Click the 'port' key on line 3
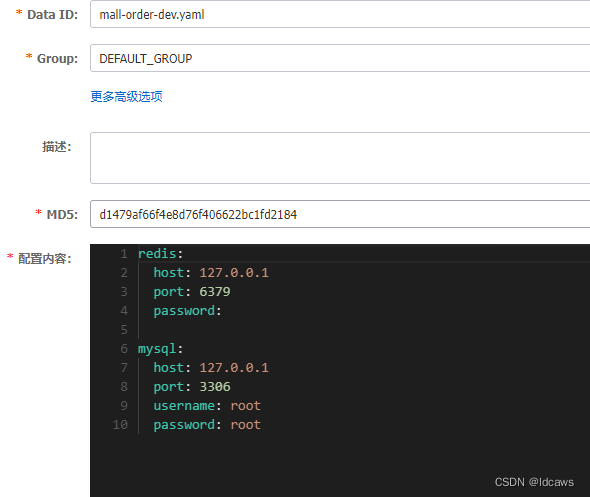The image size is (590, 497). point(169,292)
